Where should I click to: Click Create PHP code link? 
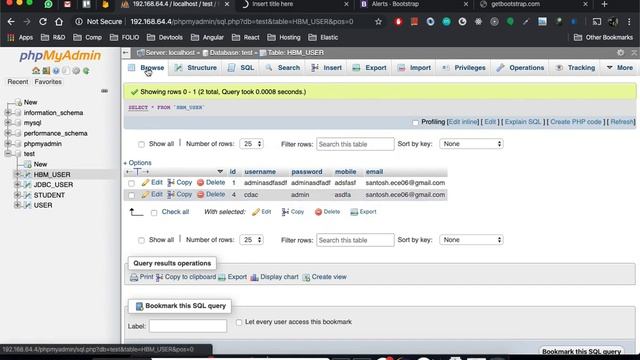(x=576, y=122)
